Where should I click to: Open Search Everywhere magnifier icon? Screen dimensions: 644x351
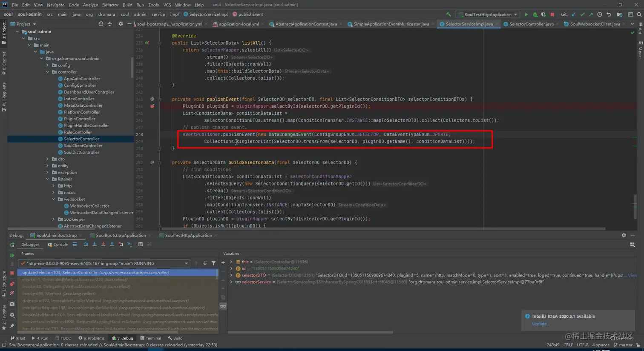click(639, 14)
